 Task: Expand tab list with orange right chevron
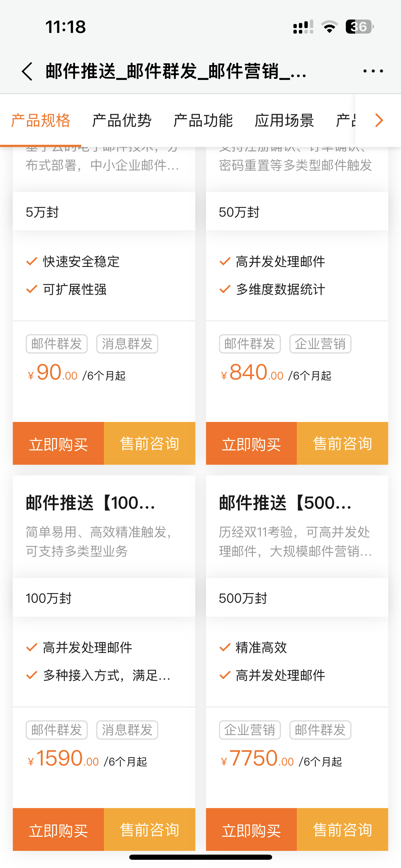pyautogui.click(x=378, y=120)
